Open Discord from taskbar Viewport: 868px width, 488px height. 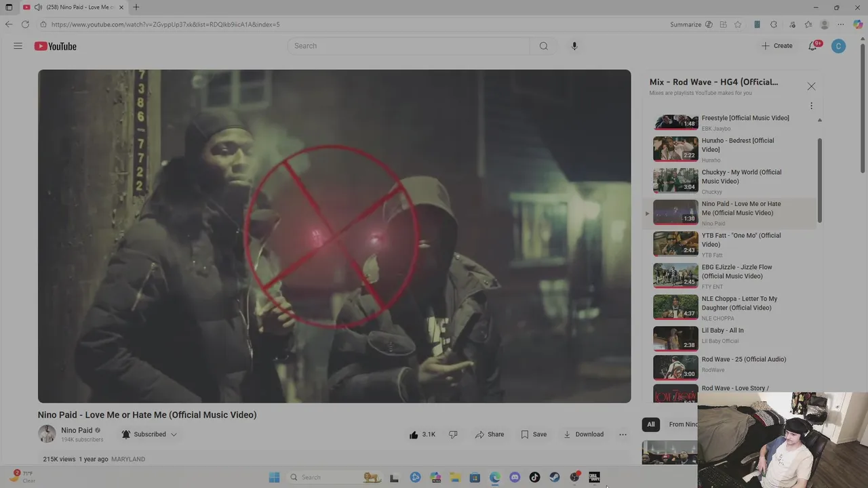click(515, 478)
